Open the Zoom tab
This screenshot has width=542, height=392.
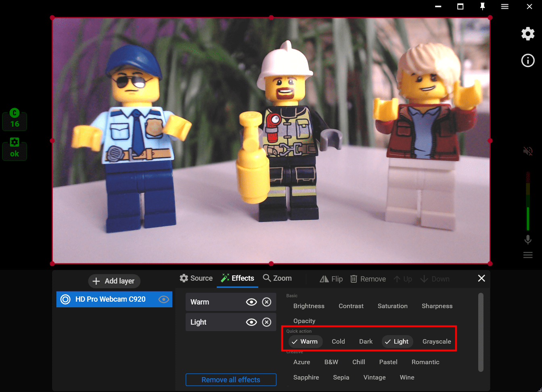[x=277, y=278]
